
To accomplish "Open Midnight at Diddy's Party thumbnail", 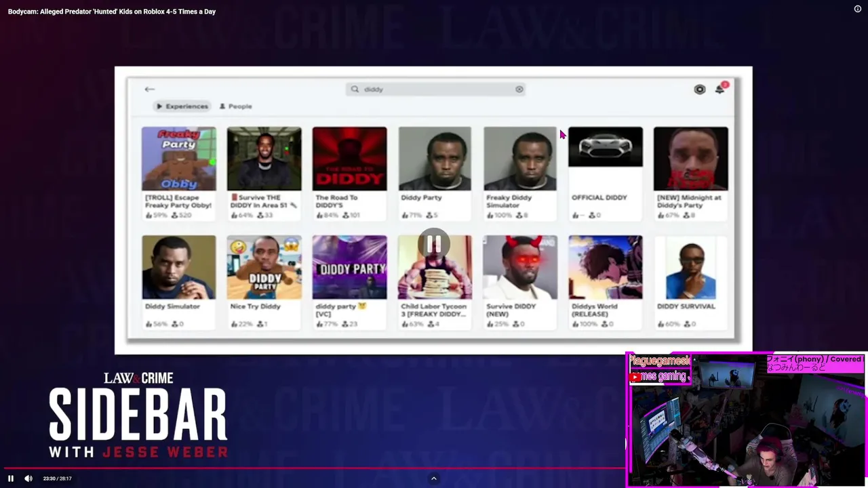I will (x=691, y=159).
